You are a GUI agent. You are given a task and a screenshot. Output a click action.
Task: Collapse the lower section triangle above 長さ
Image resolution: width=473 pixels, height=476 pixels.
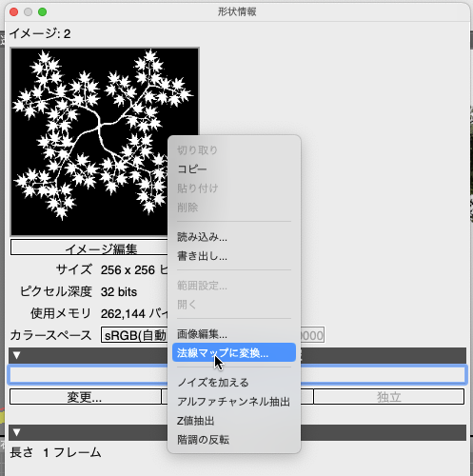[x=16, y=432]
